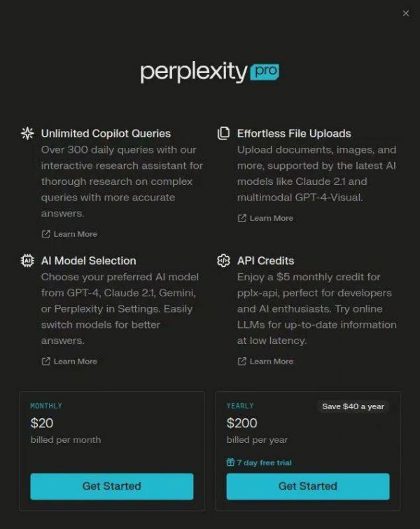Close the Perplexity Pro upgrade dialog
The height and width of the screenshot is (529, 420).
click(x=406, y=13)
